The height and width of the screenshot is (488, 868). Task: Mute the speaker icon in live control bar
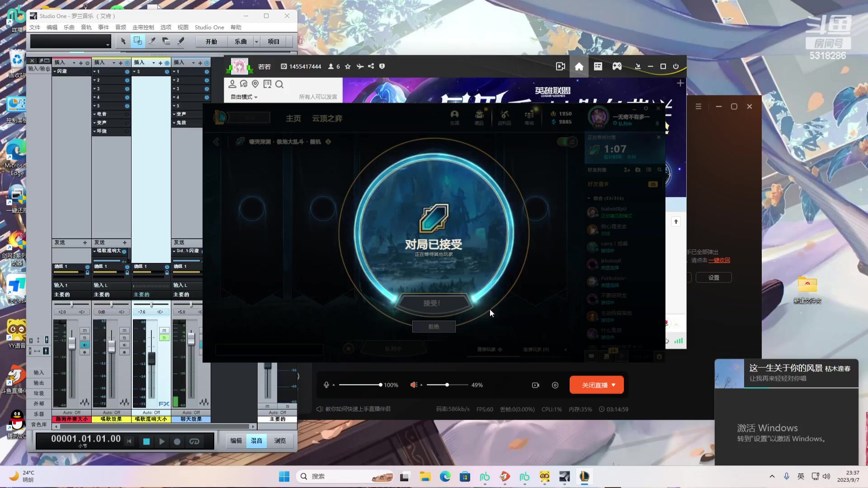point(414,385)
